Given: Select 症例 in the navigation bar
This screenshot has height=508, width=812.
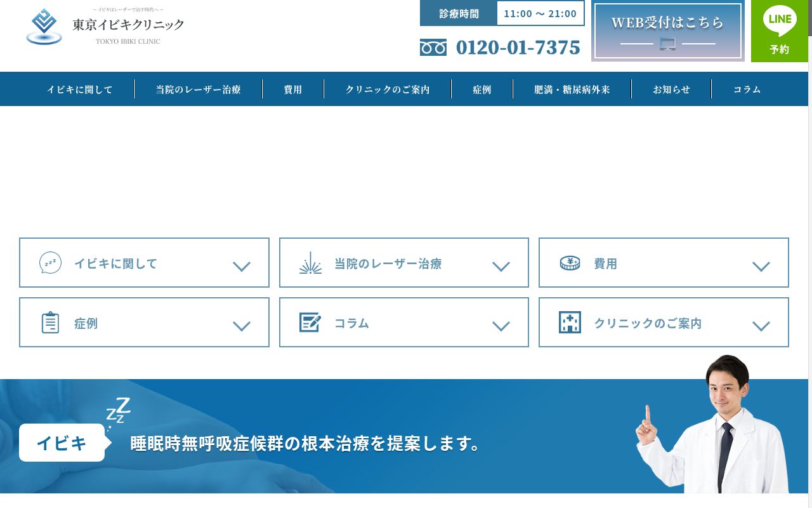Looking at the screenshot, I should click(482, 90).
